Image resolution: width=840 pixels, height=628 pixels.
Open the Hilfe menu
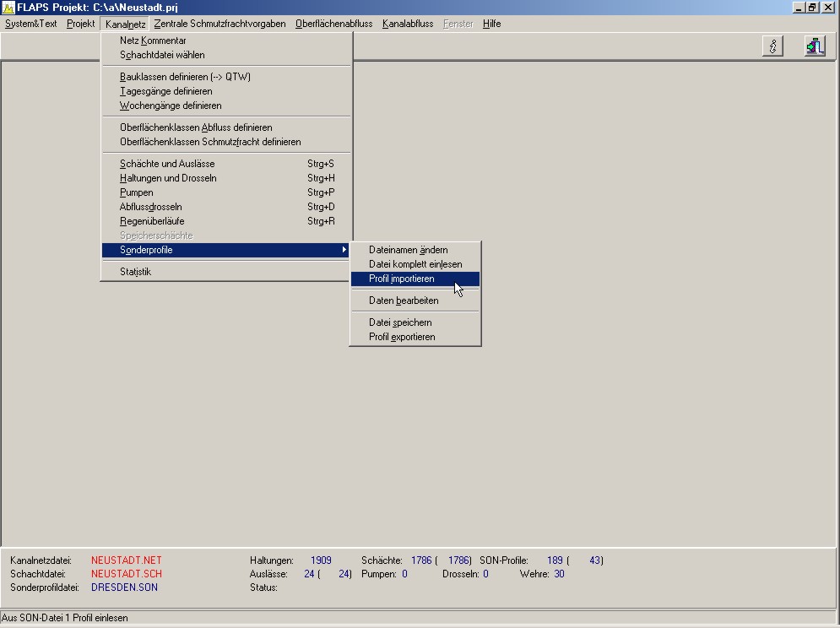point(492,24)
